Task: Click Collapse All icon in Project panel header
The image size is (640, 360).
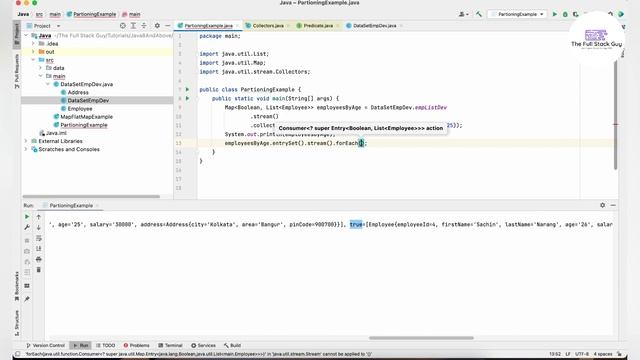Action: 144,26
